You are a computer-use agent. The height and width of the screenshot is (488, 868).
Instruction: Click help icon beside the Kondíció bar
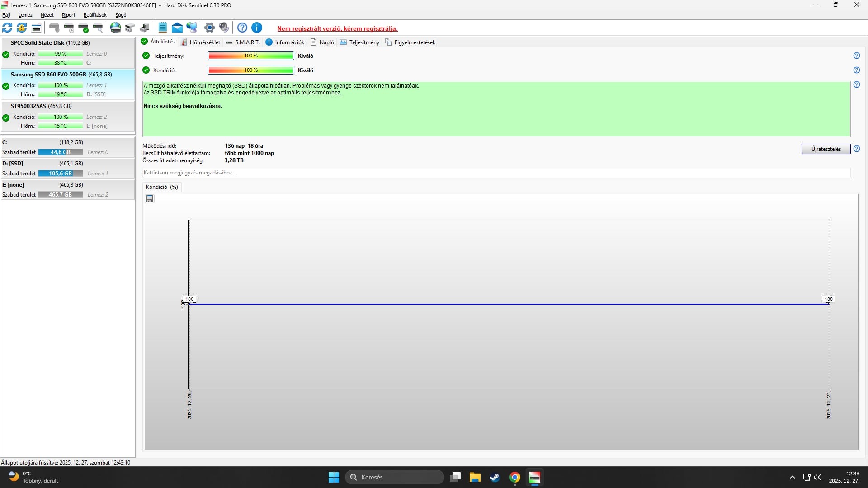tap(856, 70)
